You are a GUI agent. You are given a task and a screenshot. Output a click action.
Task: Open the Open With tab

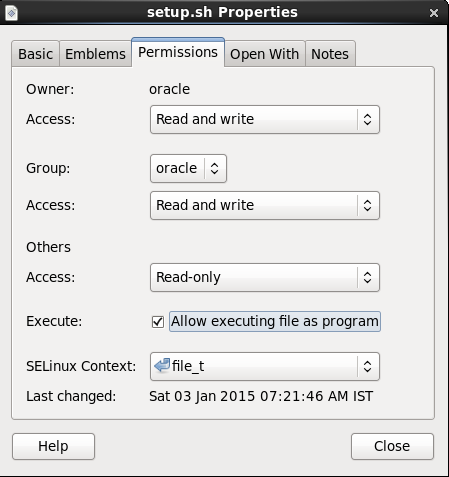point(265,54)
